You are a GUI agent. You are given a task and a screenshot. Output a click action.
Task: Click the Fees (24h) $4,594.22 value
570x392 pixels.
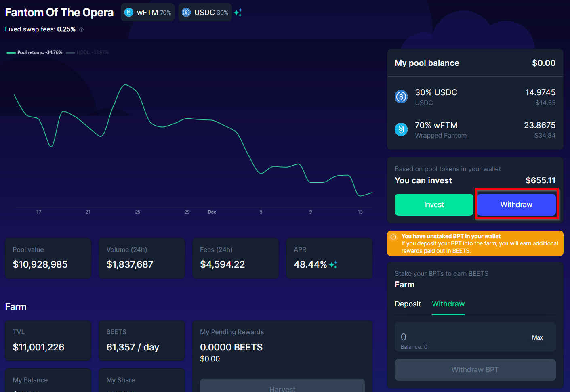click(223, 264)
